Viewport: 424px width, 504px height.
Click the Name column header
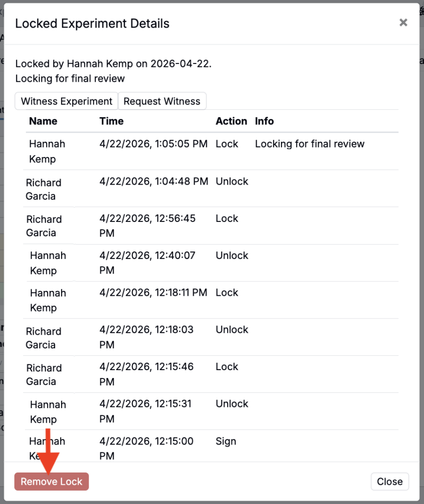pyautogui.click(x=43, y=121)
